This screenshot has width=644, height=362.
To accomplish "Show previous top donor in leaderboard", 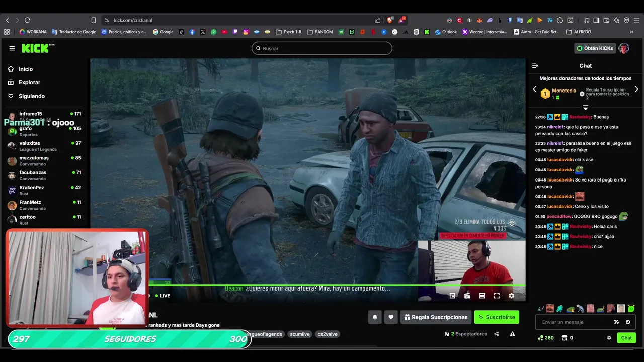I will click(535, 89).
